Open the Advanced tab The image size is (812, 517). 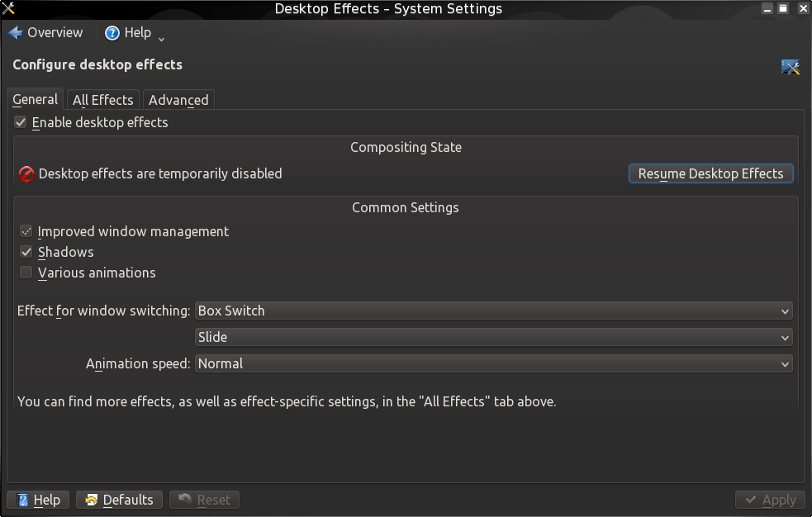click(178, 100)
